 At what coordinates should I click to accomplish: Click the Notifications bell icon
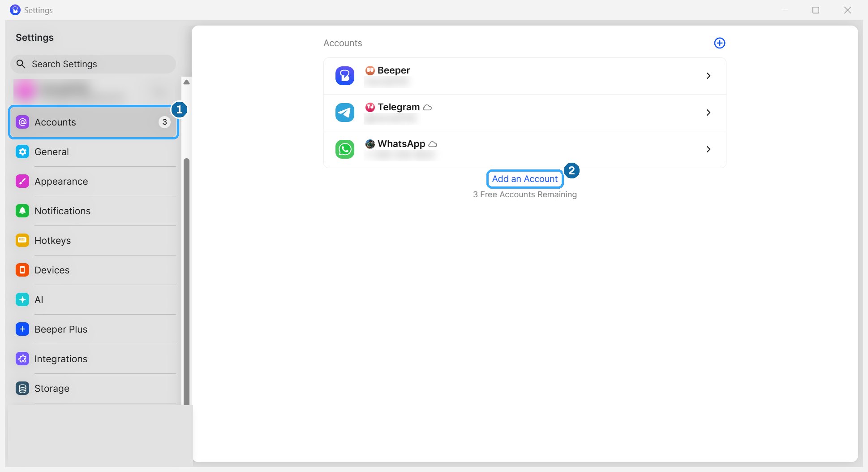[22, 211]
